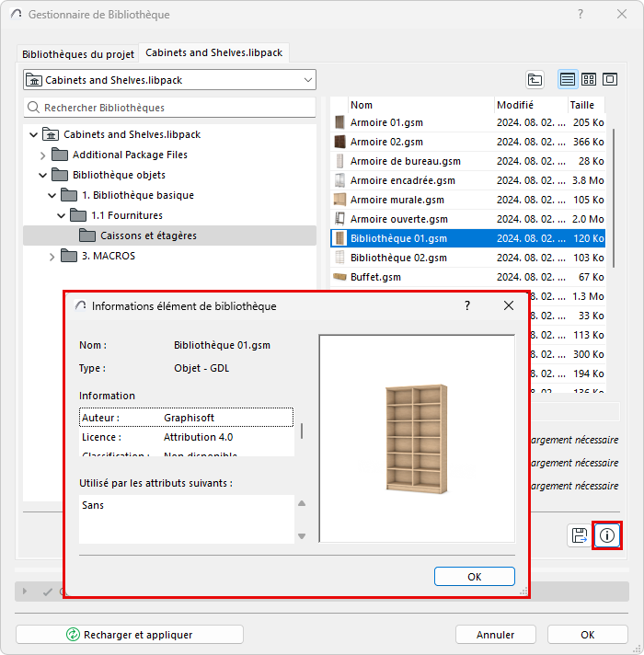The height and width of the screenshot is (655, 644).
Task: Click Buffet.gsm file icon
Action: click(339, 277)
